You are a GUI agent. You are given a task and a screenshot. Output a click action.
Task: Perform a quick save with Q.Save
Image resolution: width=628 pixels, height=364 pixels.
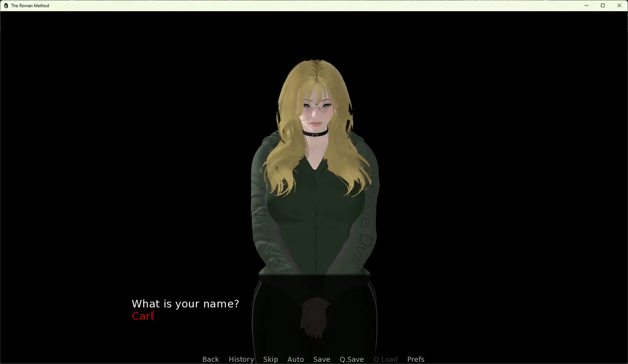pos(352,359)
